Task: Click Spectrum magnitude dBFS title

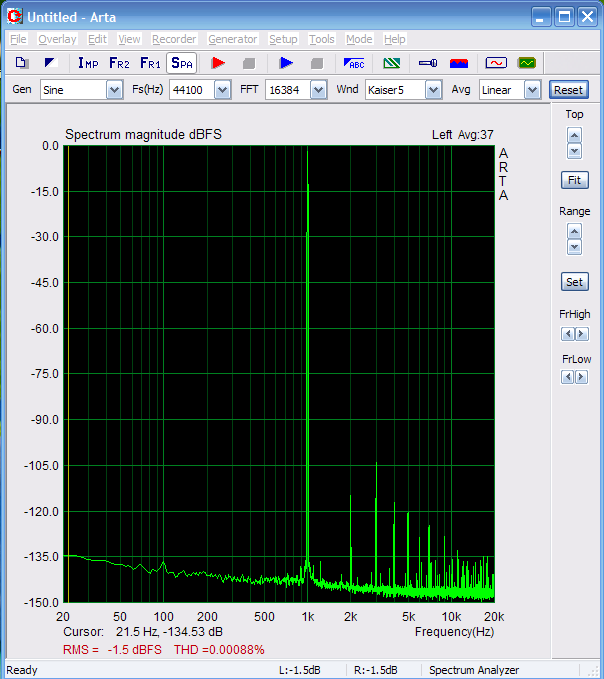Action: 143,134
